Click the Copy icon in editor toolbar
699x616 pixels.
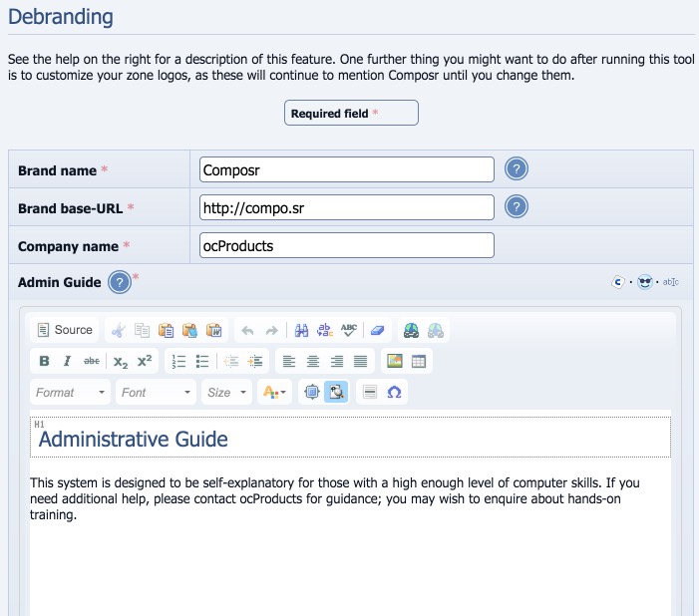pos(143,330)
